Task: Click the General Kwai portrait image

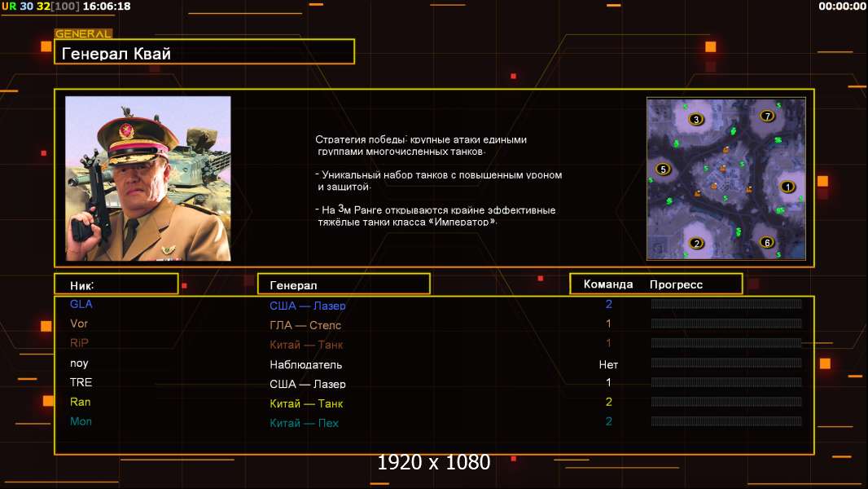Action: click(x=148, y=178)
